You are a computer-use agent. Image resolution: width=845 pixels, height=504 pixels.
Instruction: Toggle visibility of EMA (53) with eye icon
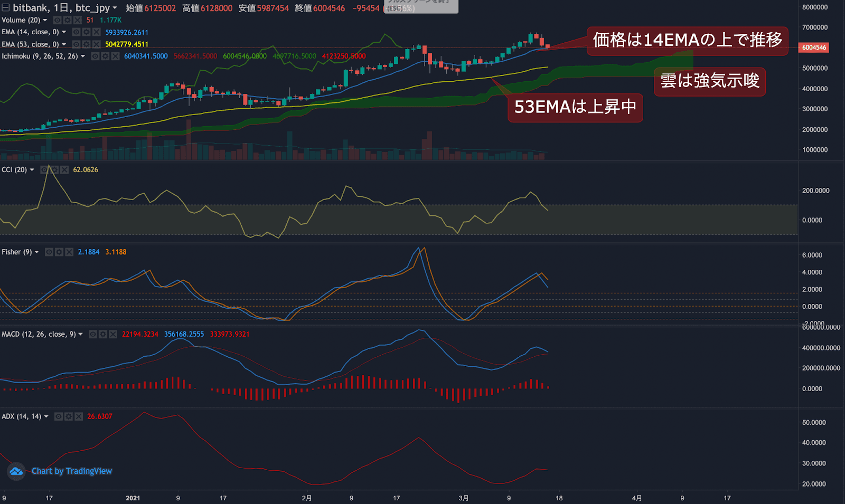coord(77,44)
